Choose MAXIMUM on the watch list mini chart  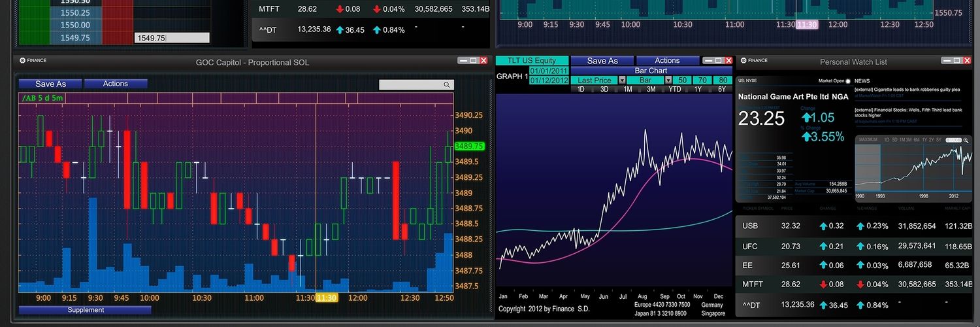(x=868, y=140)
